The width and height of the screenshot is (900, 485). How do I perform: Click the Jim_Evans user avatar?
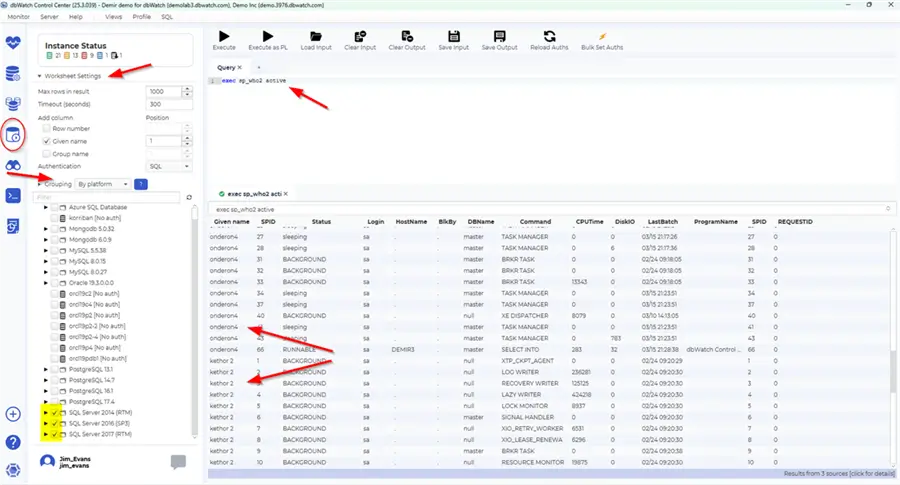[48, 462]
